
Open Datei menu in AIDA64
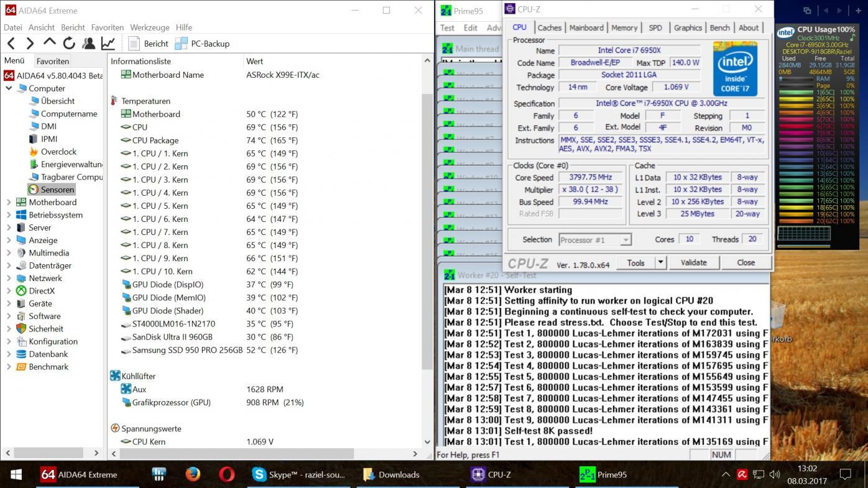(x=13, y=27)
